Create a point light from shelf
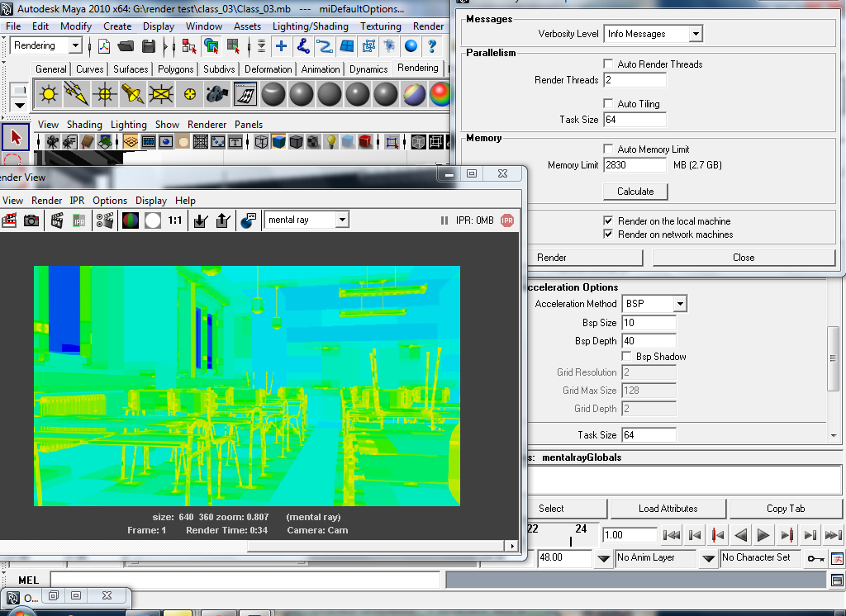 [x=105, y=94]
